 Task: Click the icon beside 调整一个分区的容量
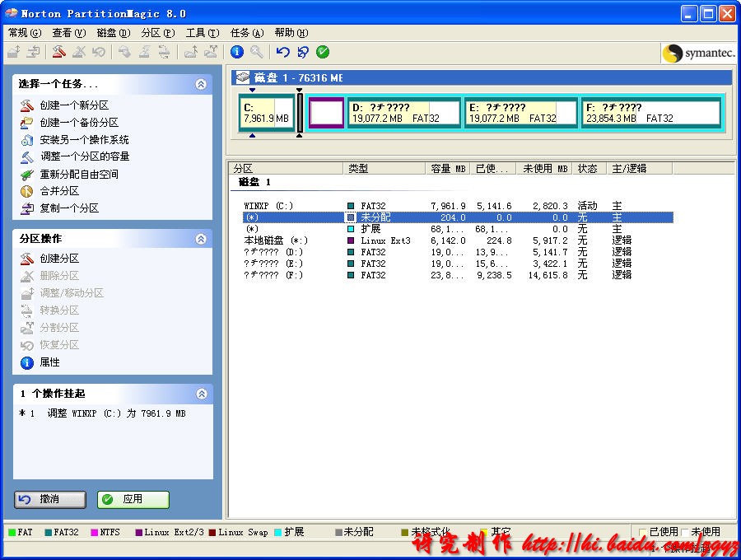(27, 157)
